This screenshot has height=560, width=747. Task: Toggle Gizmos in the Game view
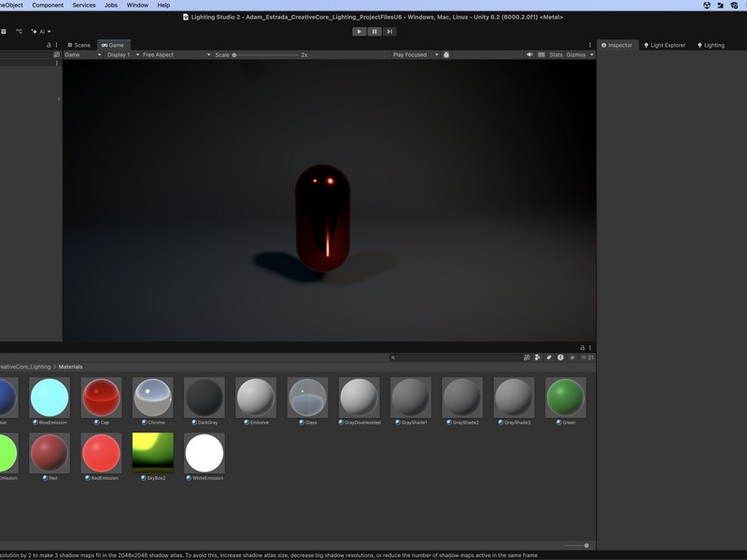pos(576,55)
